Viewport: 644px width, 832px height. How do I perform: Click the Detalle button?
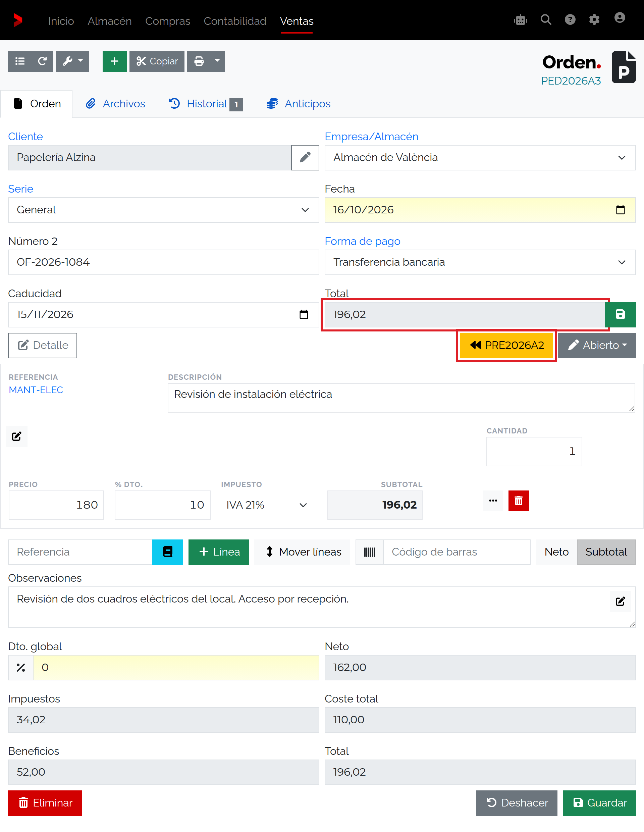(x=43, y=345)
